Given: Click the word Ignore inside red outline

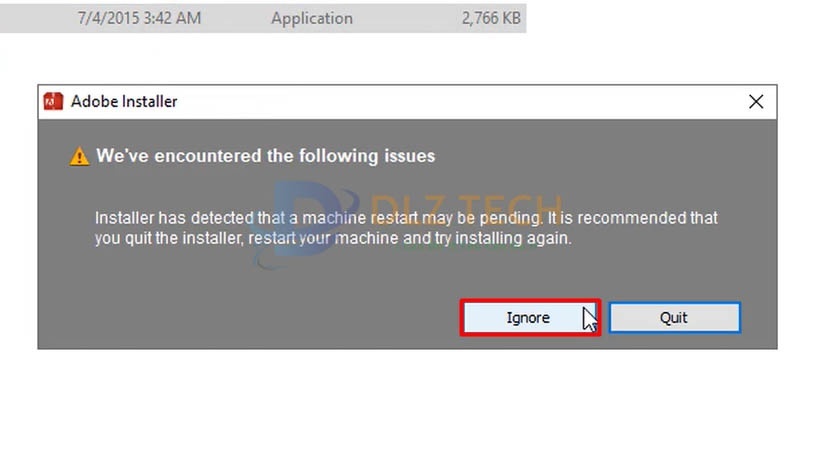Looking at the screenshot, I should coord(528,318).
